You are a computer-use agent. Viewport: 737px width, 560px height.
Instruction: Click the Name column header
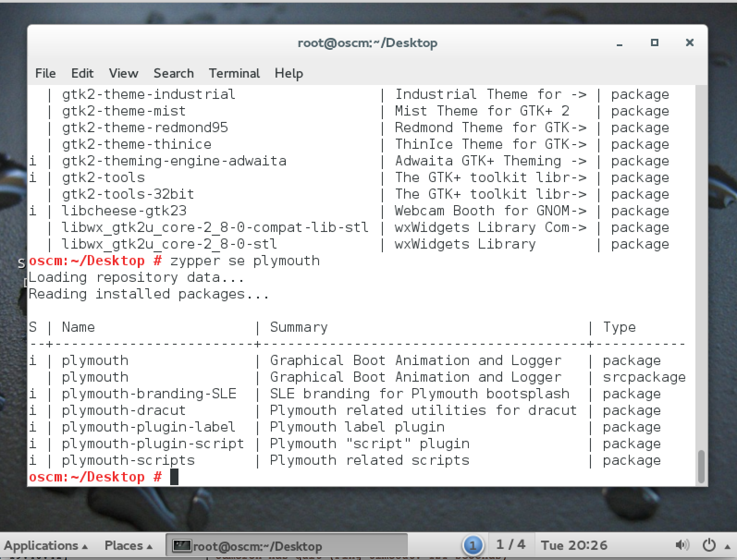coord(78,327)
